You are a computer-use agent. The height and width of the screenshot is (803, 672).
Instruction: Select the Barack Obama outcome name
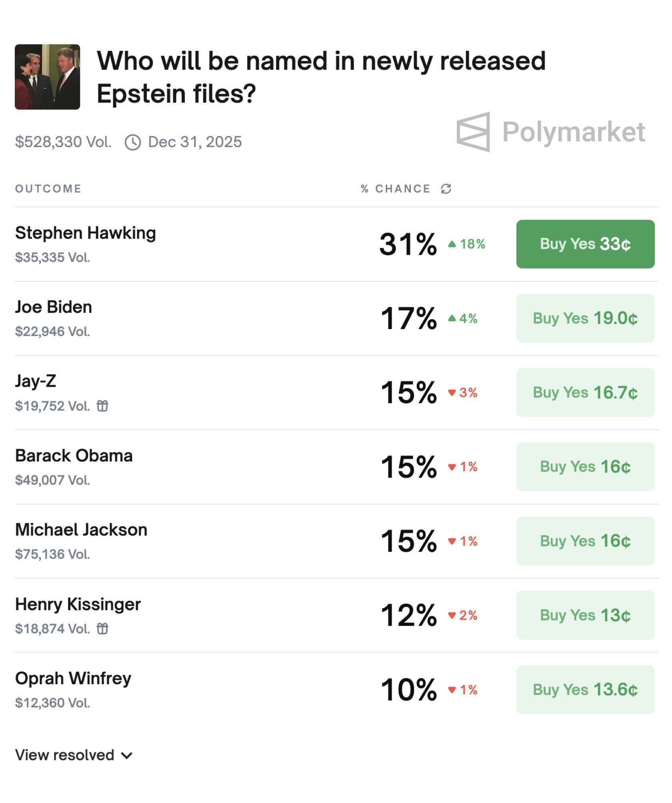tap(74, 455)
